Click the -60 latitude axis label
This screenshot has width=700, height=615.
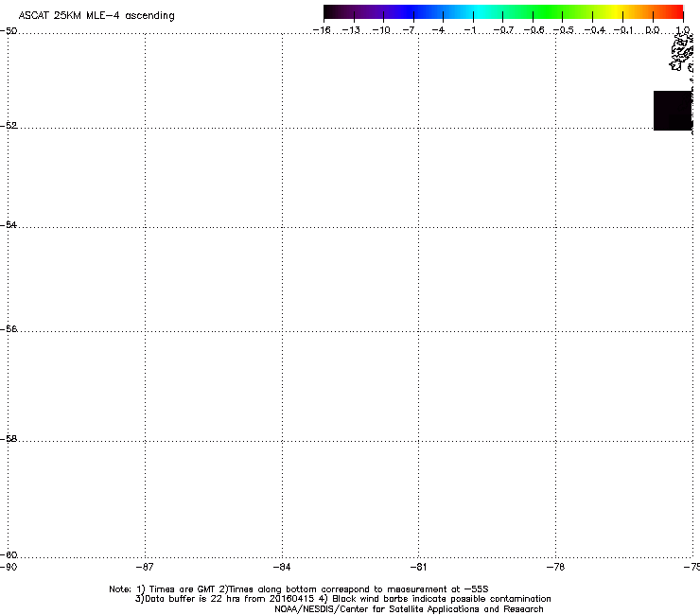(9, 554)
